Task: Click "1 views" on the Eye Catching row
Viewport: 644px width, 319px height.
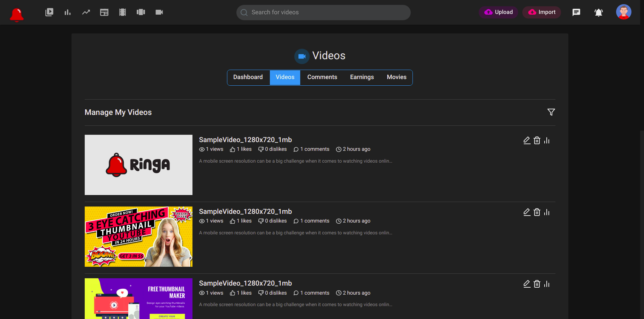Action: (211, 221)
